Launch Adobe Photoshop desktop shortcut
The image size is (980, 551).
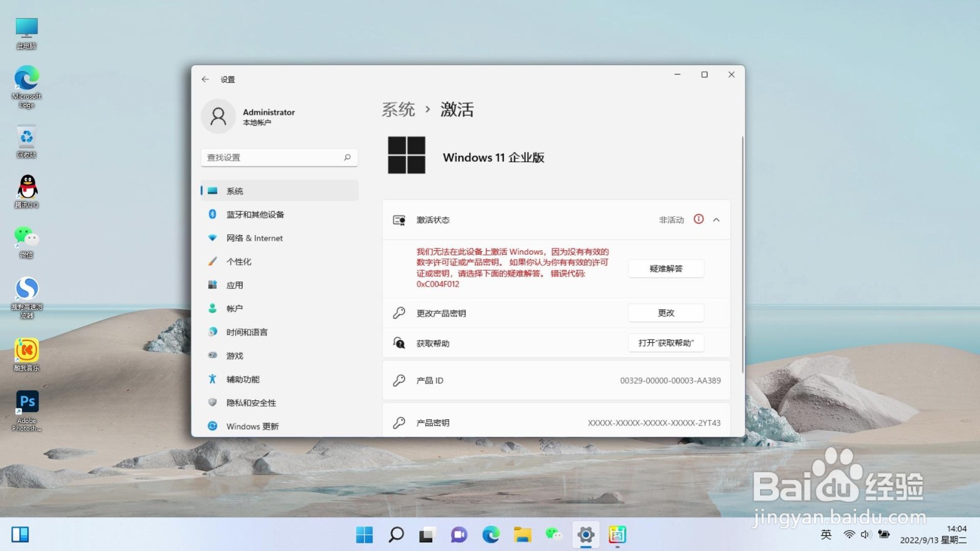(x=26, y=410)
